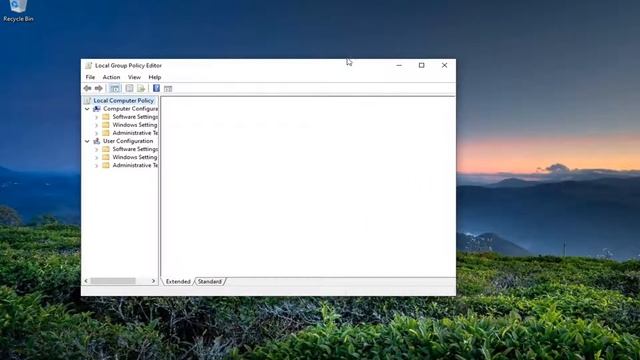Click the Computer Configuration node icon
This screenshot has height=360, width=640.
pos(97,109)
